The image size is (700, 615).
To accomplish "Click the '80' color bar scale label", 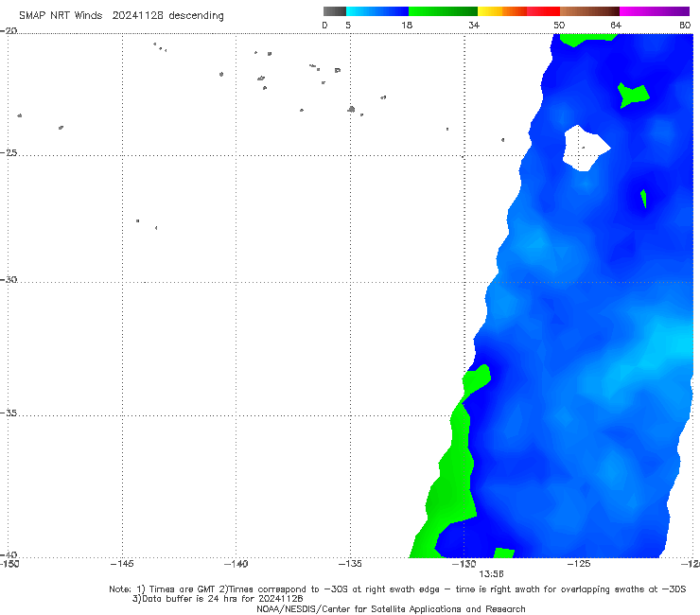I will 685,25.
